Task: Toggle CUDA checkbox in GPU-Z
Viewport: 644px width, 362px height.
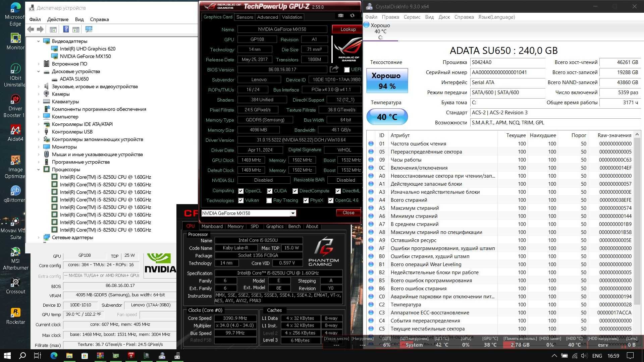Action: (x=269, y=191)
